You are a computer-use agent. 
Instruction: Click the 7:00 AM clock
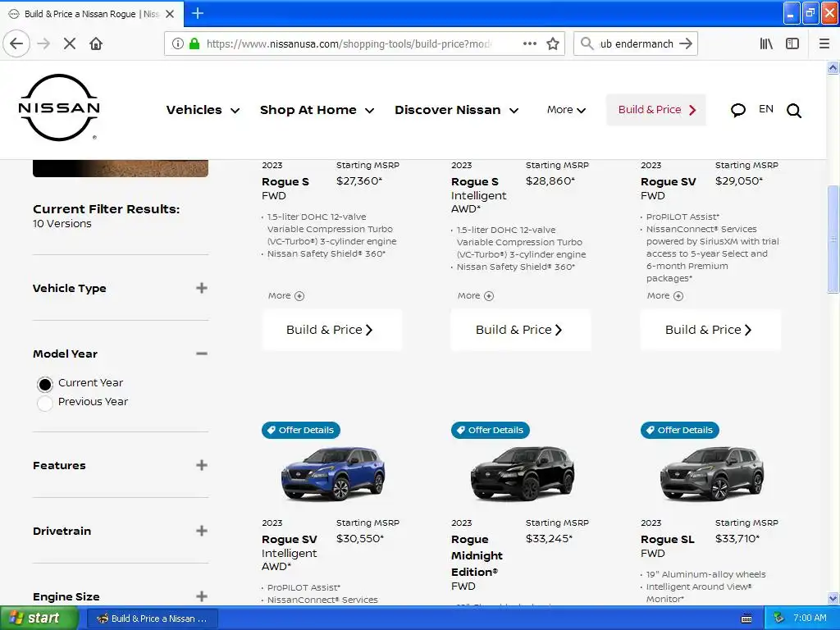[810, 619]
